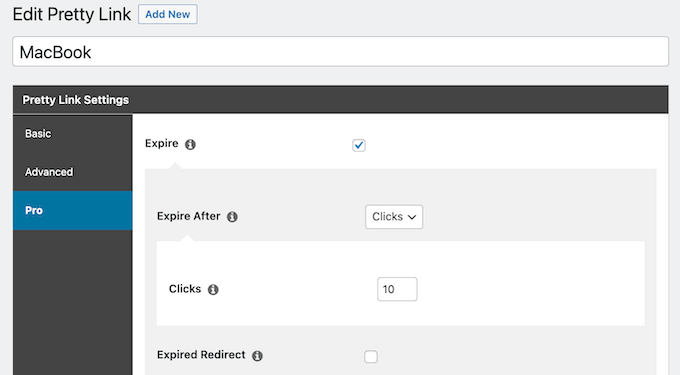The height and width of the screenshot is (375, 680).
Task: Click the Clicks number field showing 10
Action: pos(397,289)
